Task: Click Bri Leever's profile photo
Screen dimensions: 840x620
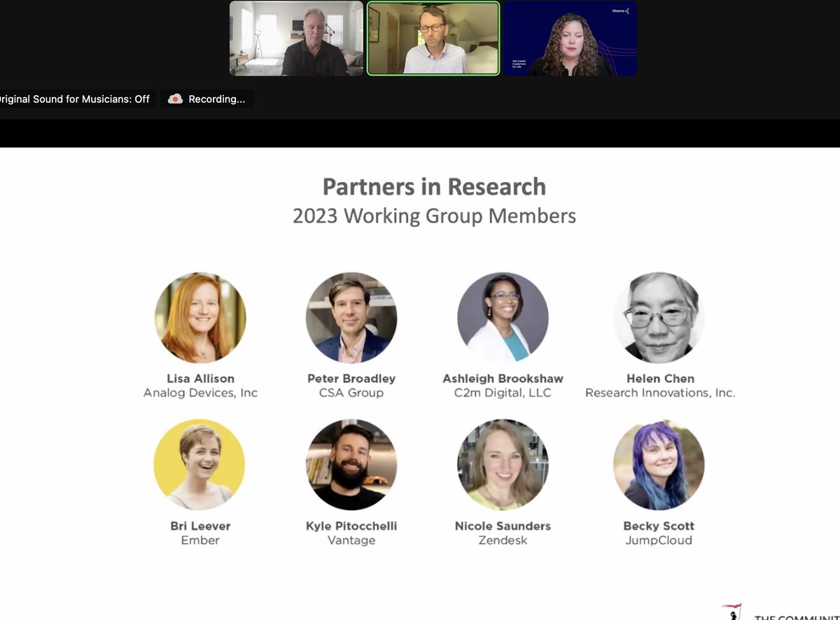Action: click(199, 465)
